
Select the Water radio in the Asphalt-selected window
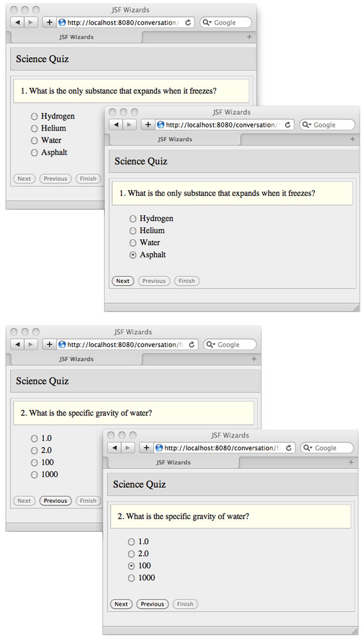click(x=132, y=243)
